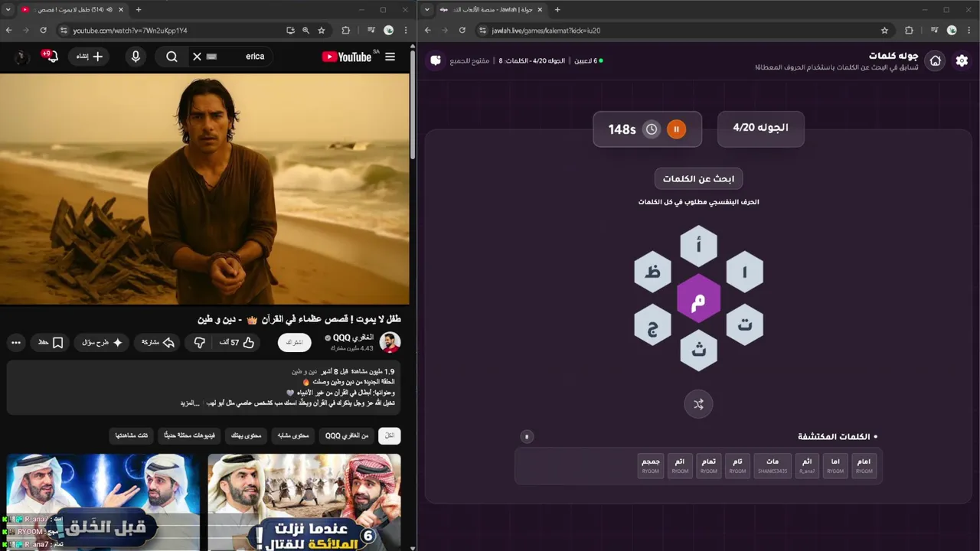Open the YouTube hamburger guide menu

coord(390,57)
